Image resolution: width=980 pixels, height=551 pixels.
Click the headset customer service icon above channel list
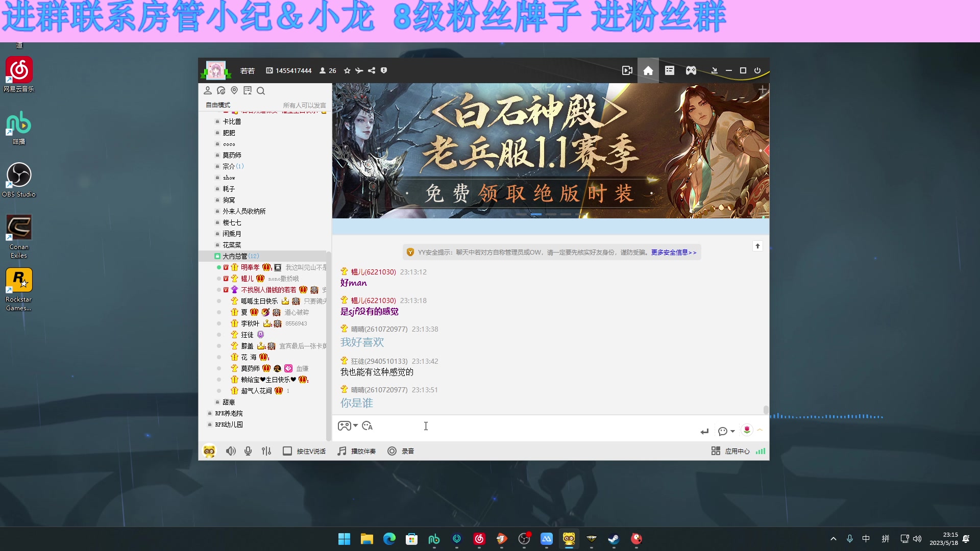click(221, 90)
